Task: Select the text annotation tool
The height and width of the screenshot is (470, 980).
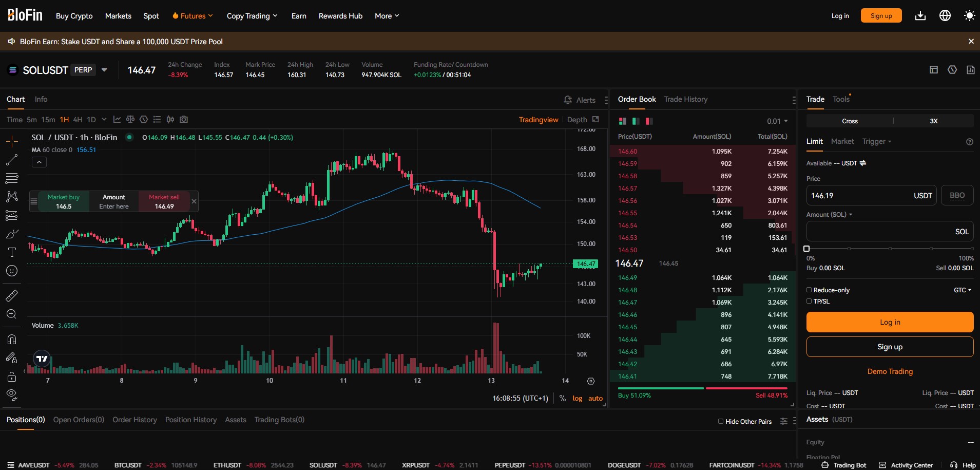Action: click(x=12, y=252)
